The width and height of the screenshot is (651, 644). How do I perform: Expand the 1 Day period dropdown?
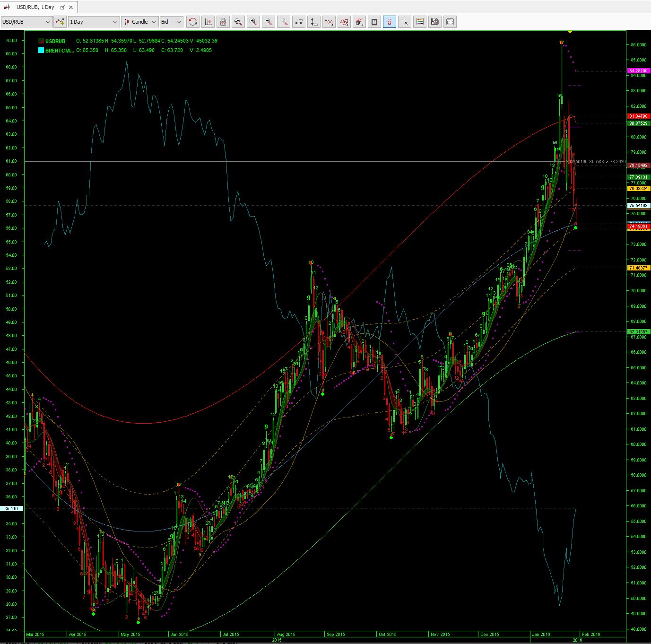coord(94,22)
